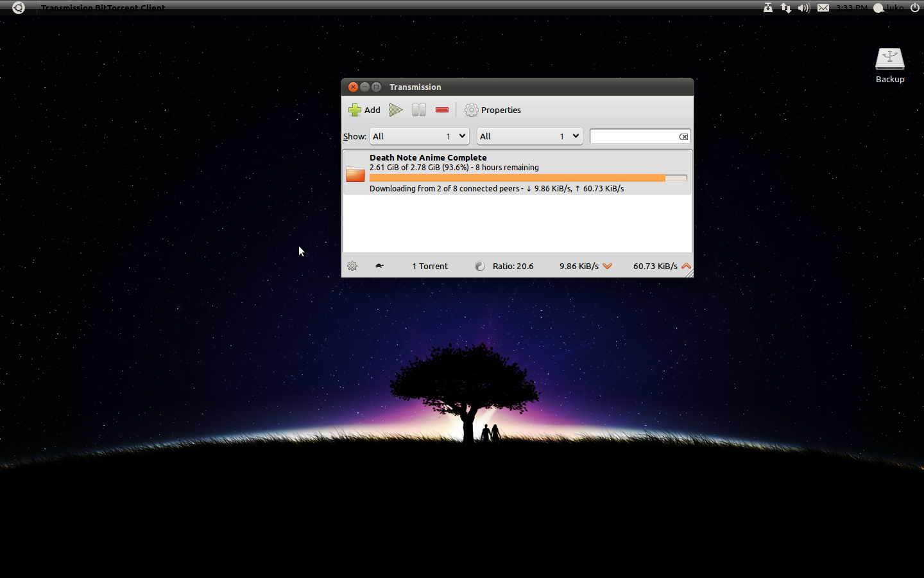Click the orange torrent progress bar
924x578 pixels.
click(528, 178)
